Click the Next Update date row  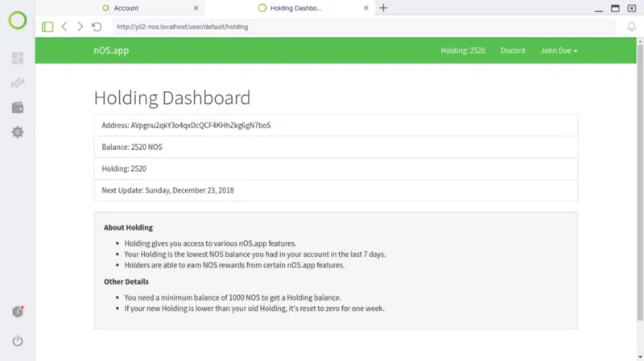[x=336, y=190]
